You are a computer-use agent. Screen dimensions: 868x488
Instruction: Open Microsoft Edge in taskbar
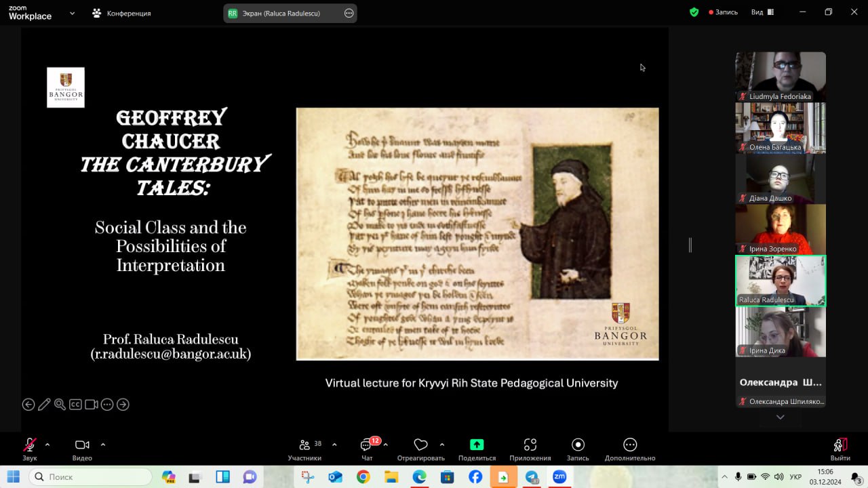420,477
